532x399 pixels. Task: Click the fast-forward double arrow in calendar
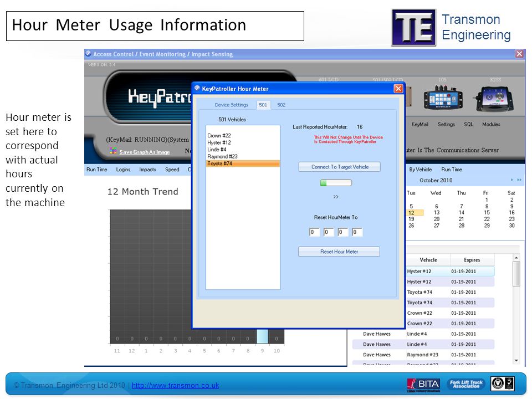519,180
